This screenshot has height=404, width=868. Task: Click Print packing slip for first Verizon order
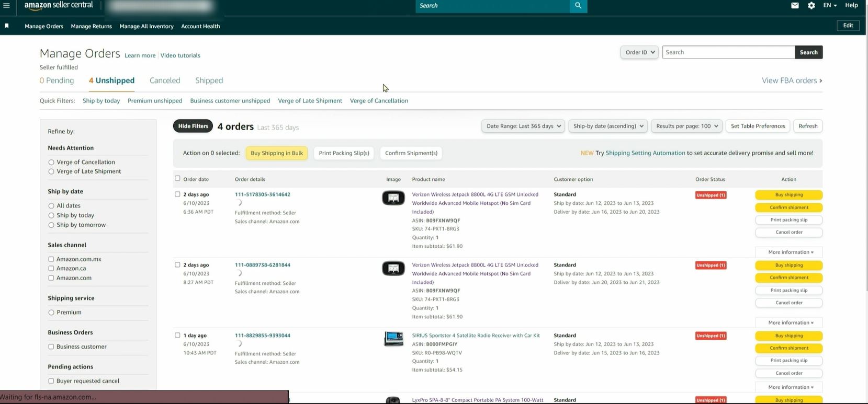(x=789, y=220)
